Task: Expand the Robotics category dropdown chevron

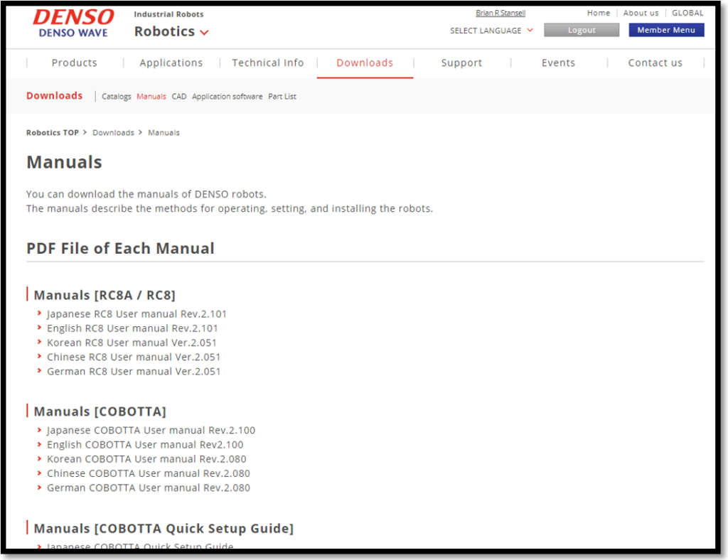Action: [204, 33]
